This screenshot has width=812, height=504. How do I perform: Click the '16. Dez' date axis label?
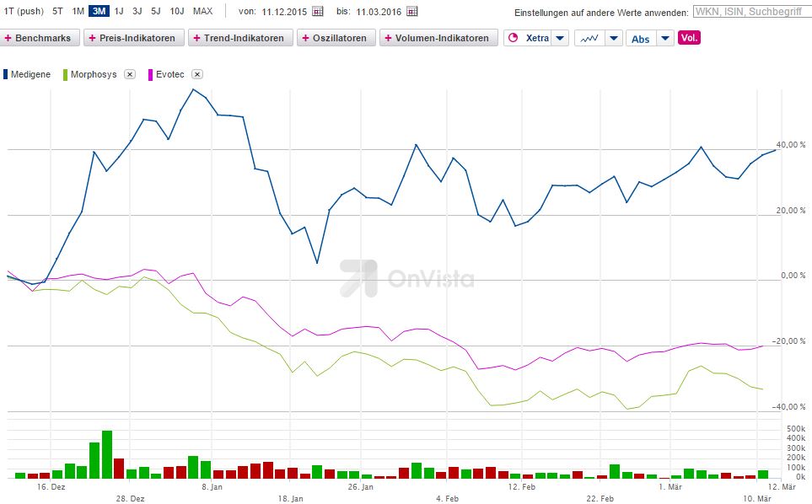[51, 487]
